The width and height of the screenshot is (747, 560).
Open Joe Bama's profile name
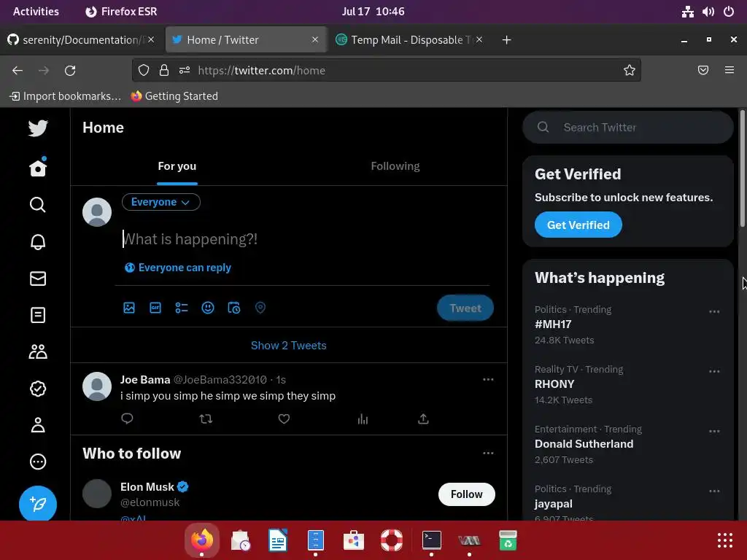145,379
